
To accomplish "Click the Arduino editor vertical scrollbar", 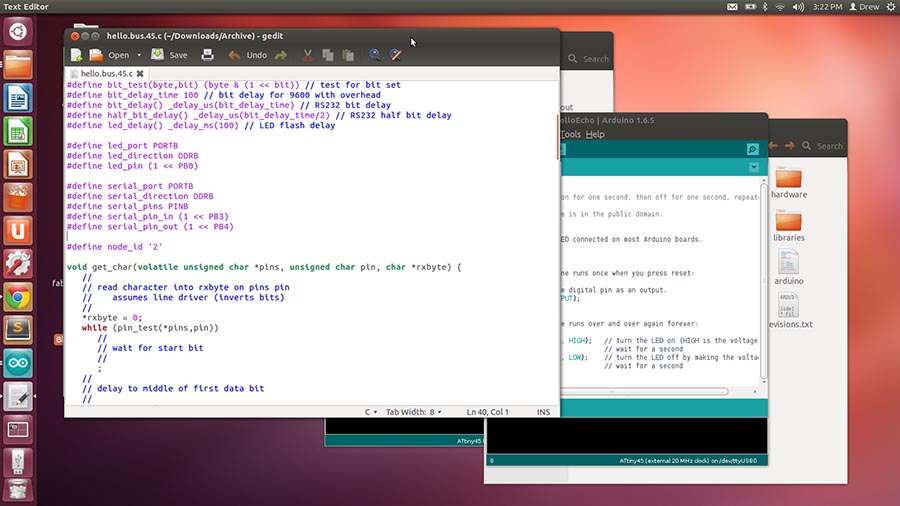I will (764, 281).
